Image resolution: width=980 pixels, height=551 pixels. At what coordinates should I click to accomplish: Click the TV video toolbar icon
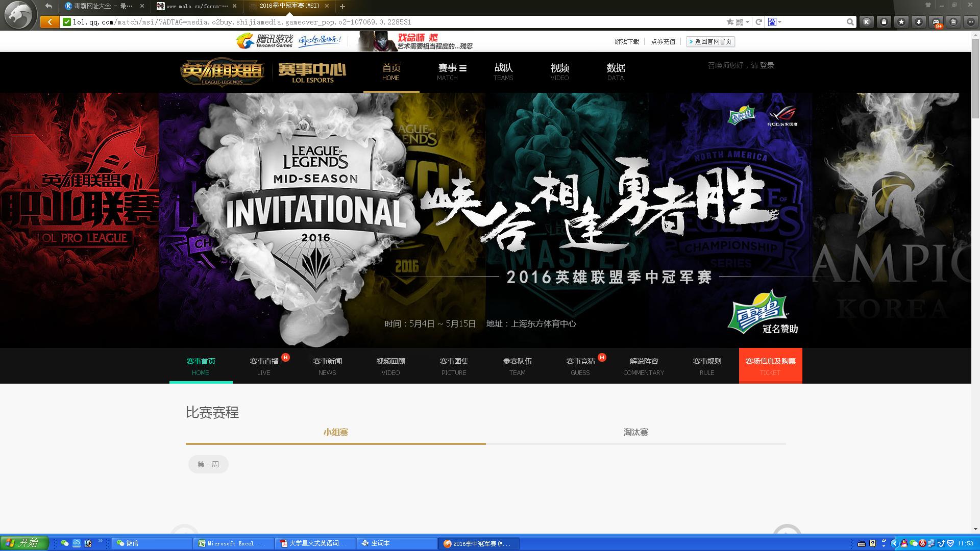953,22
